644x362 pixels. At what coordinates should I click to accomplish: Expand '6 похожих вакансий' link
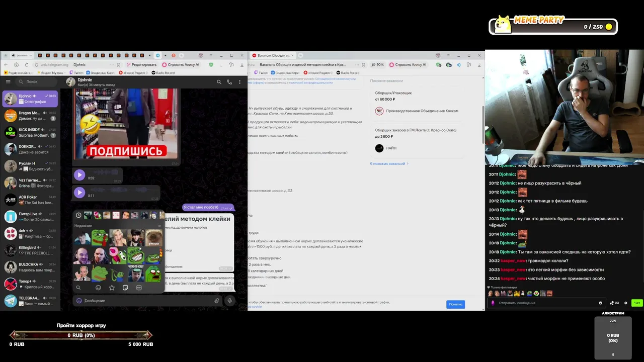(x=389, y=164)
